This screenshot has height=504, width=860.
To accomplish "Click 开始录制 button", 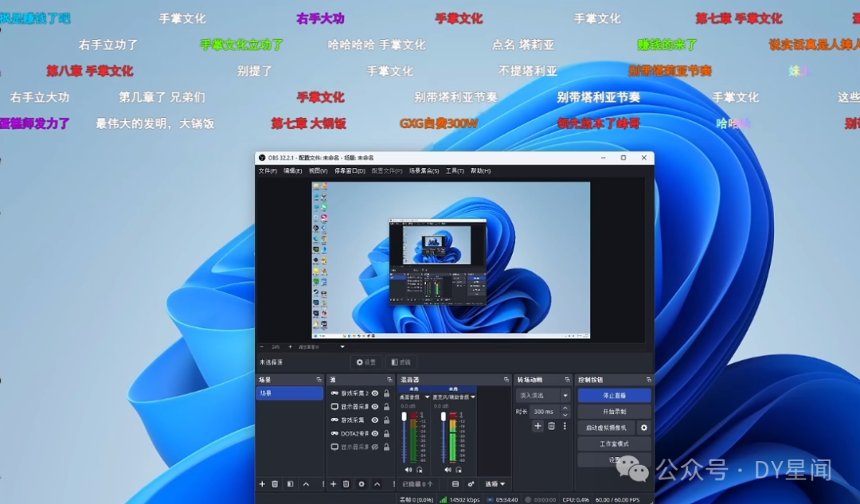I will pyautogui.click(x=614, y=412).
